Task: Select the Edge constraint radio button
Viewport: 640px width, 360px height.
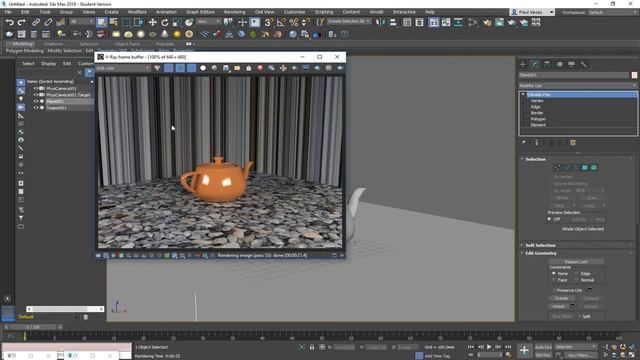Action: (x=577, y=273)
